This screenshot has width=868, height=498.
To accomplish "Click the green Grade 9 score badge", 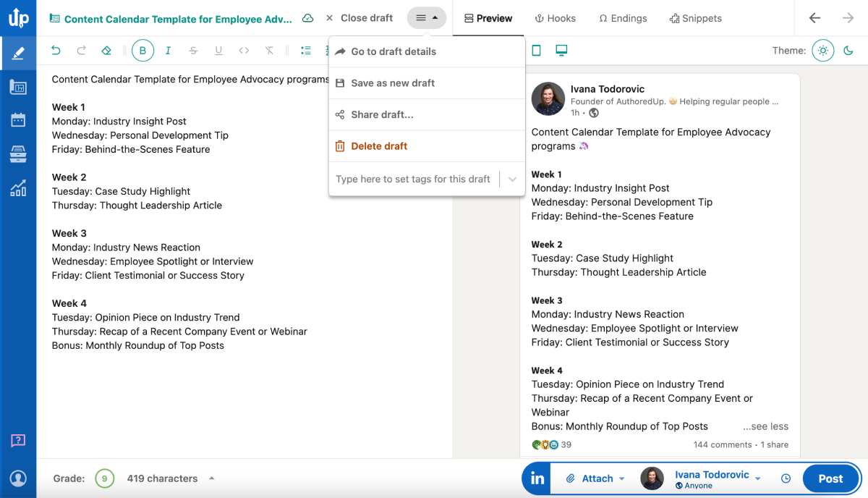I will point(105,478).
